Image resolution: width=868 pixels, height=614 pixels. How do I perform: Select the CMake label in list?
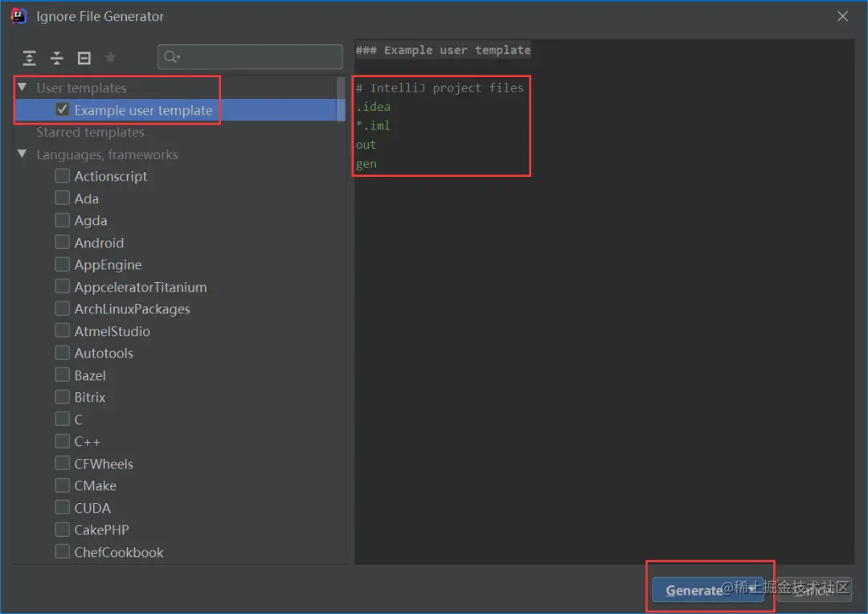click(95, 485)
